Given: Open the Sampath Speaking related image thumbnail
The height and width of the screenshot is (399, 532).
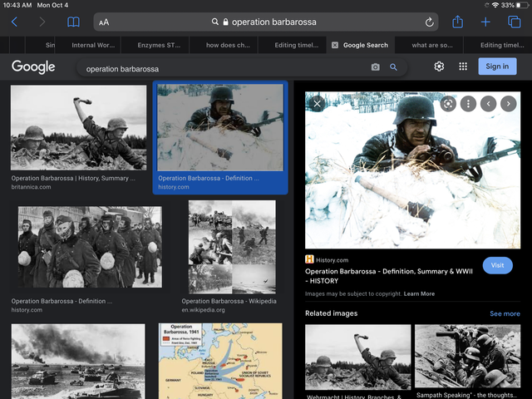Looking at the screenshot, I should coord(467,357).
